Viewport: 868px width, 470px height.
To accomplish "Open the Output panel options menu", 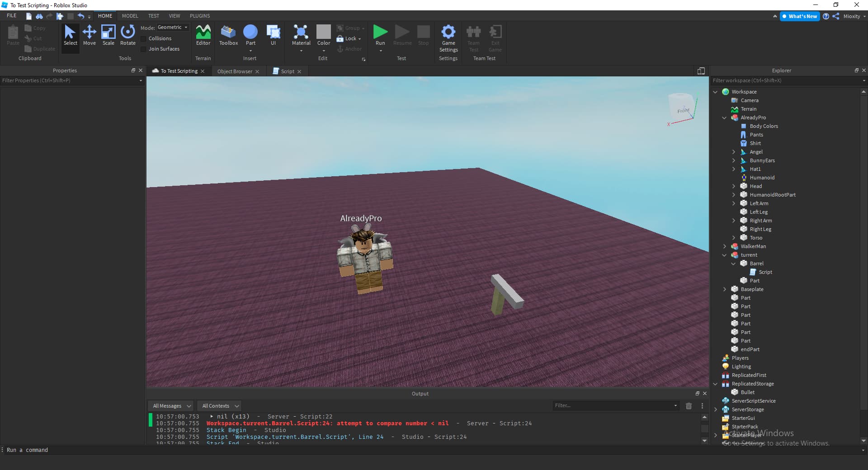I will point(702,406).
